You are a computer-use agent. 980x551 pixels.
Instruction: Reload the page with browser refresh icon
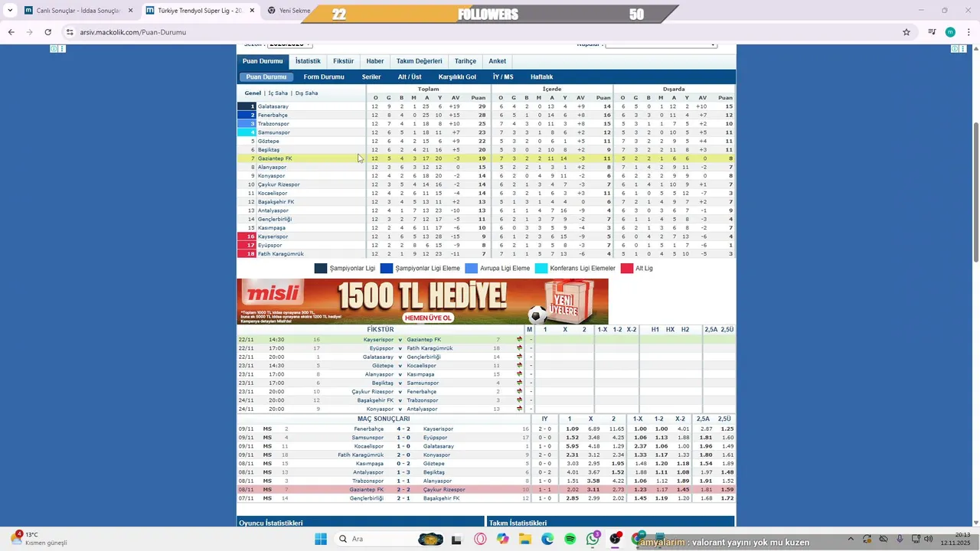click(47, 32)
